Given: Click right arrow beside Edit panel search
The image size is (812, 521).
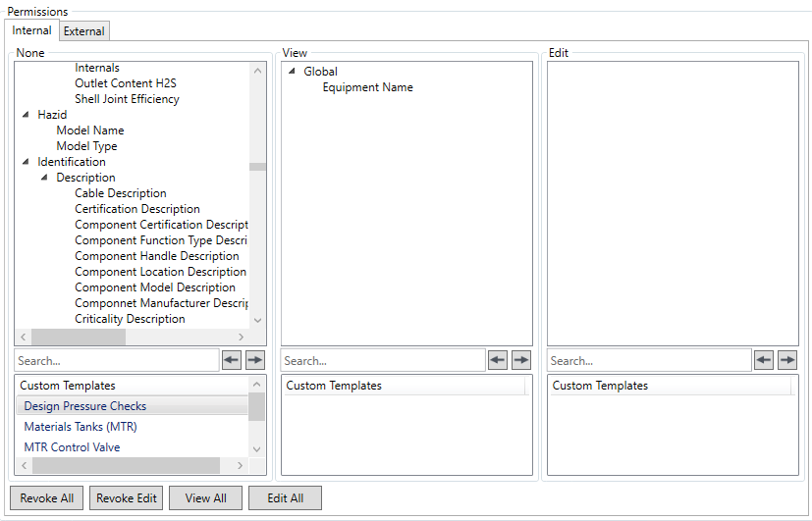Looking at the screenshot, I should coord(787,360).
